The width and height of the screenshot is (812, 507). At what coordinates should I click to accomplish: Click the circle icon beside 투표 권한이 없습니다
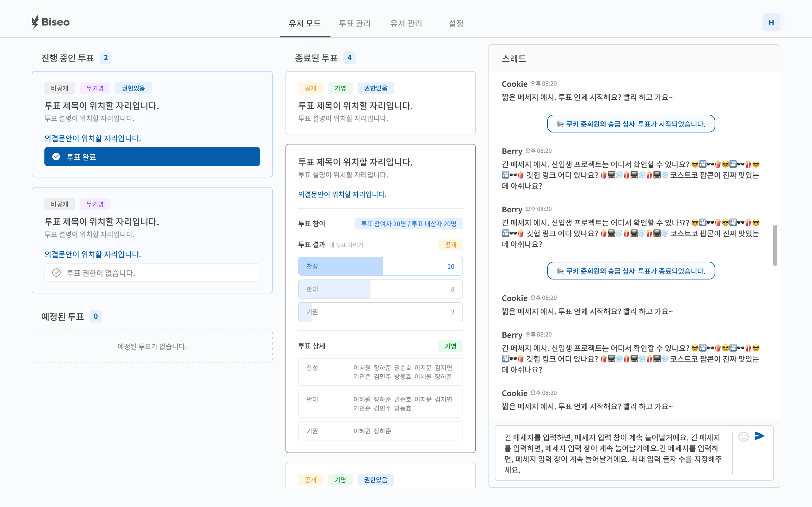coord(56,273)
